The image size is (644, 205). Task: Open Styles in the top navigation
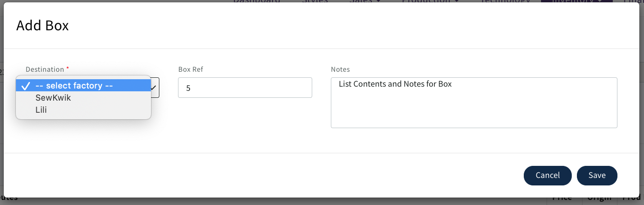pyautogui.click(x=315, y=1)
